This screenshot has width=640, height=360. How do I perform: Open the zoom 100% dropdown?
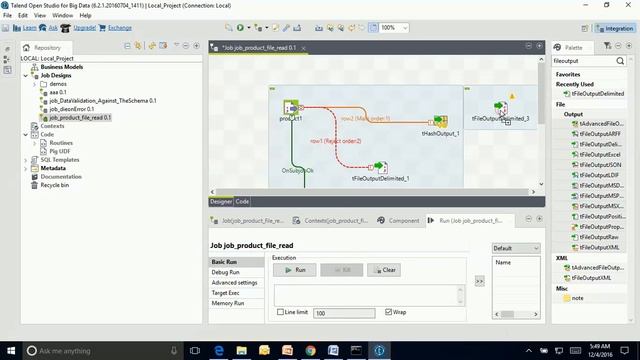pyautogui.click(x=405, y=28)
